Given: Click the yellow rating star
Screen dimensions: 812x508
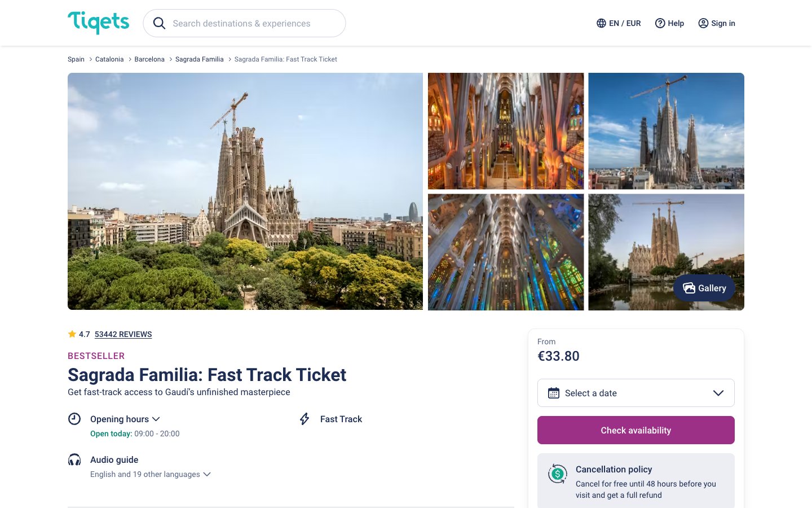Looking at the screenshot, I should (72, 334).
